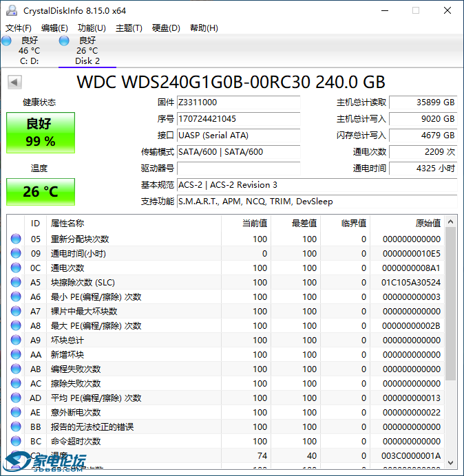
Task: Click the CrystalDiskInfo app icon in title bar
Action: click(x=12, y=10)
